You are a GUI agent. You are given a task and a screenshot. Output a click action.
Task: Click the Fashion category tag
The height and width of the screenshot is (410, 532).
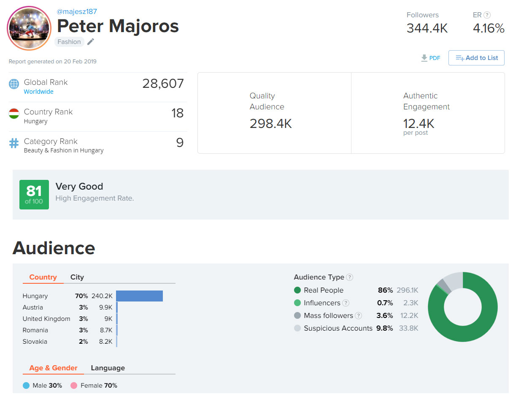point(69,42)
